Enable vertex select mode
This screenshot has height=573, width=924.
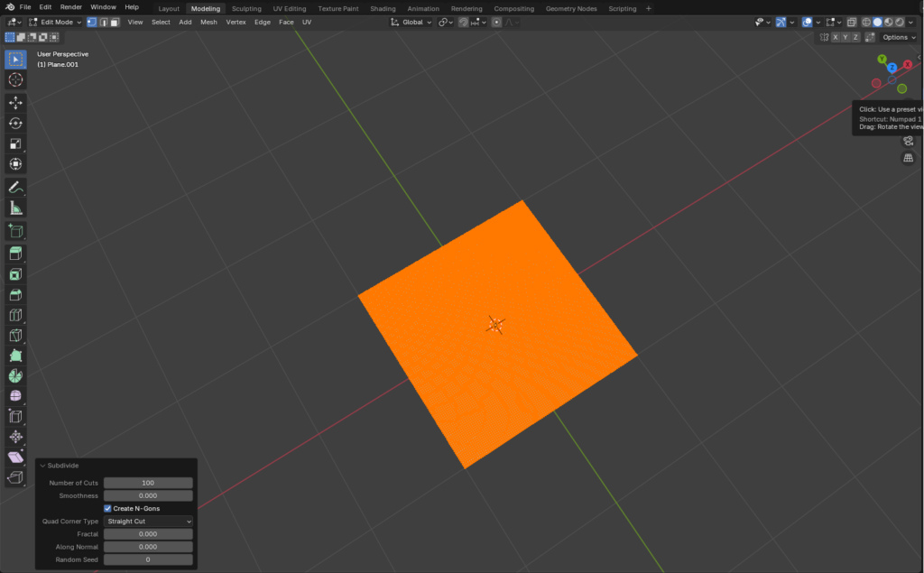click(92, 22)
